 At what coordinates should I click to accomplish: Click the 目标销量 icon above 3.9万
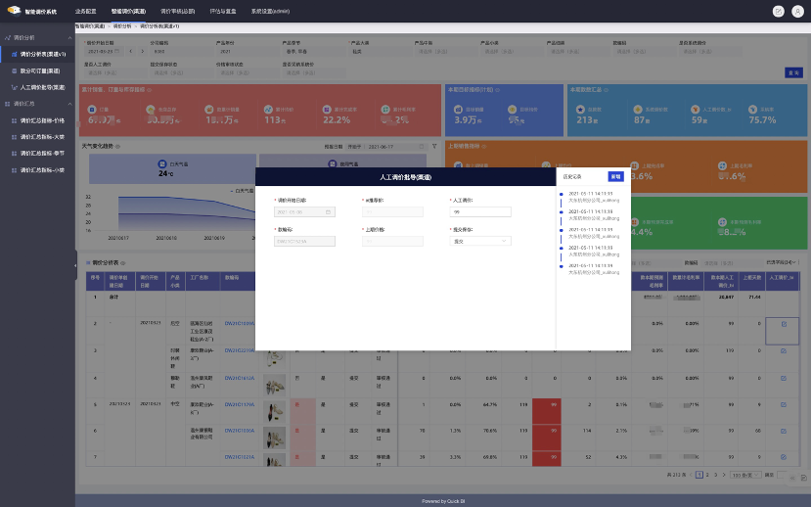coord(458,110)
